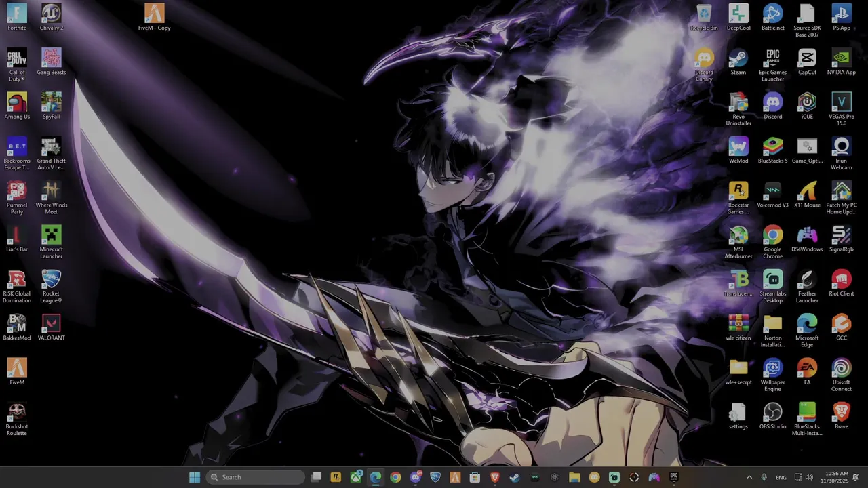868x488 pixels.
Task: Open the Windows Start menu
Action: pos(195,477)
